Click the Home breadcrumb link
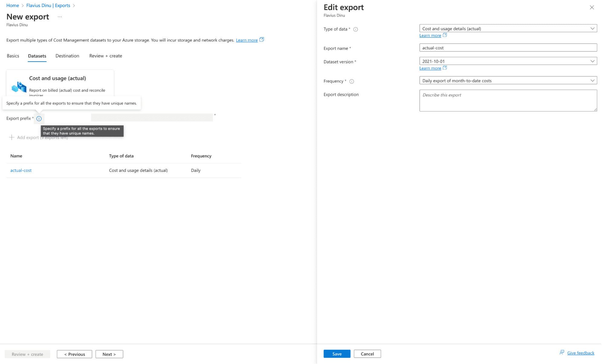 13,5
